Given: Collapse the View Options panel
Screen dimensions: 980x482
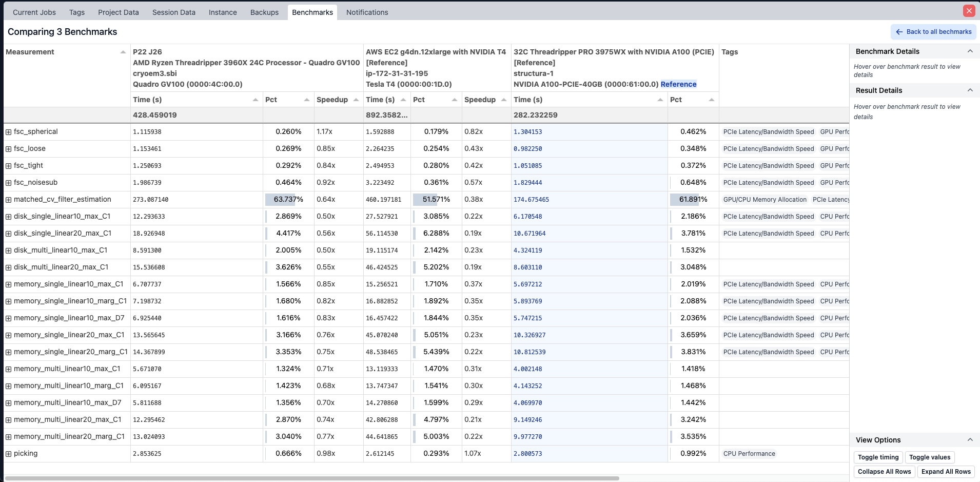Looking at the screenshot, I should [x=970, y=440].
